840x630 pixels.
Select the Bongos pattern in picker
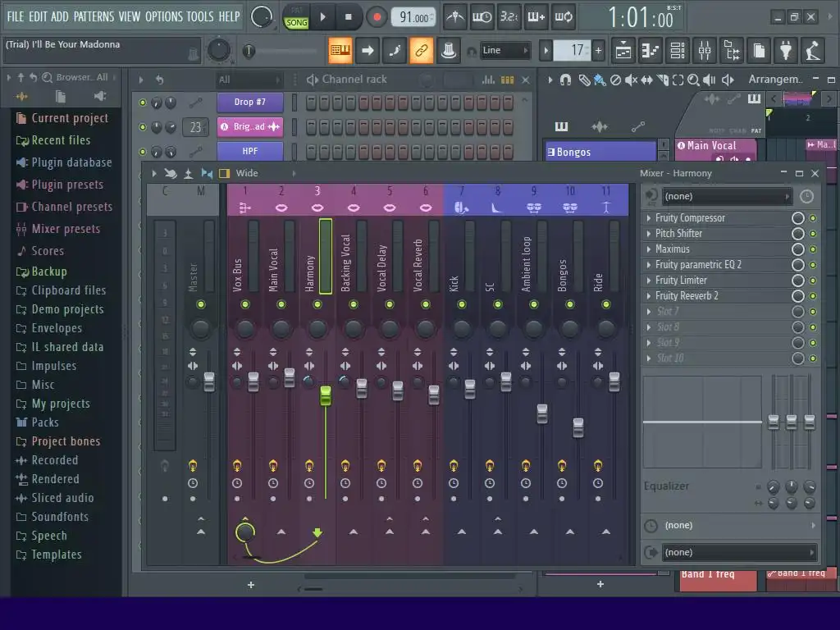(600, 152)
